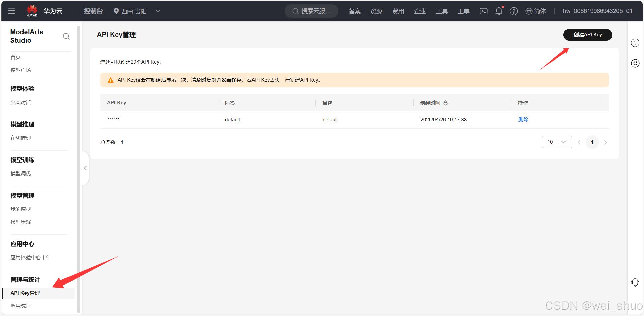Expand the 西南-贵阳一 region selector
Screen dimensions: 644x316
137,11
